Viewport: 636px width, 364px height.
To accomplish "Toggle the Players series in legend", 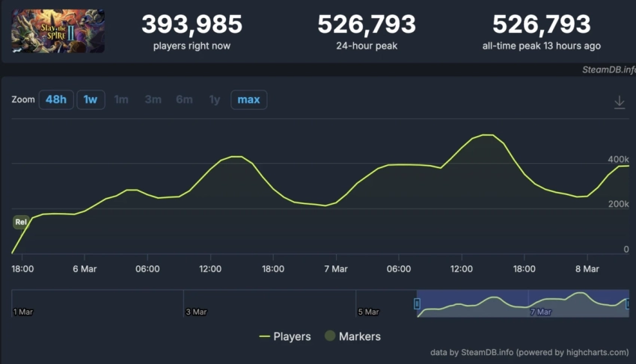I will click(x=284, y=336).
